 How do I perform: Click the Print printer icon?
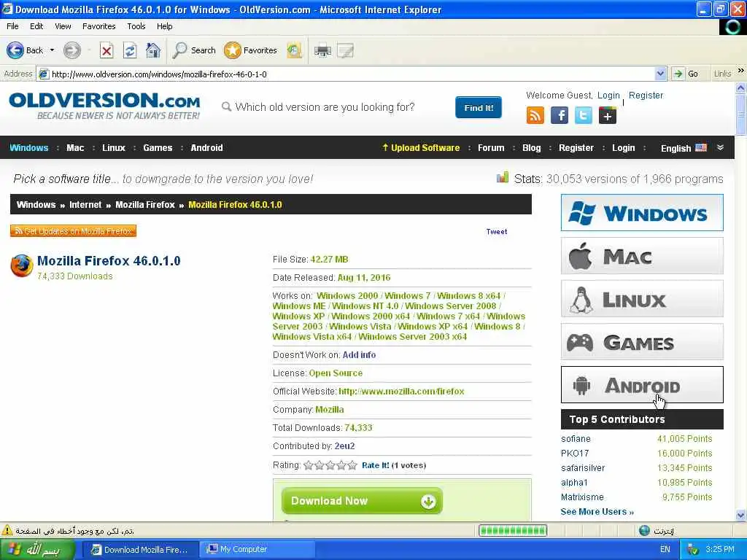tap(322, 50)
